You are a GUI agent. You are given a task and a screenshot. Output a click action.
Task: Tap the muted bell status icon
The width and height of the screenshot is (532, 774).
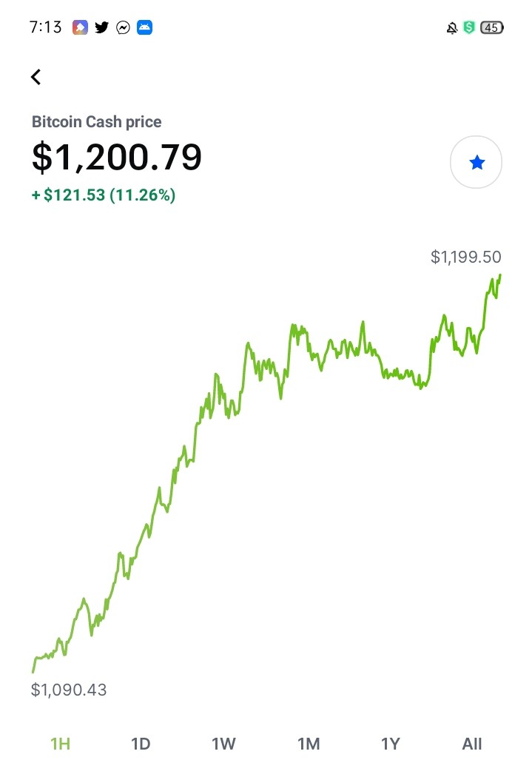[x=451, y=28]
